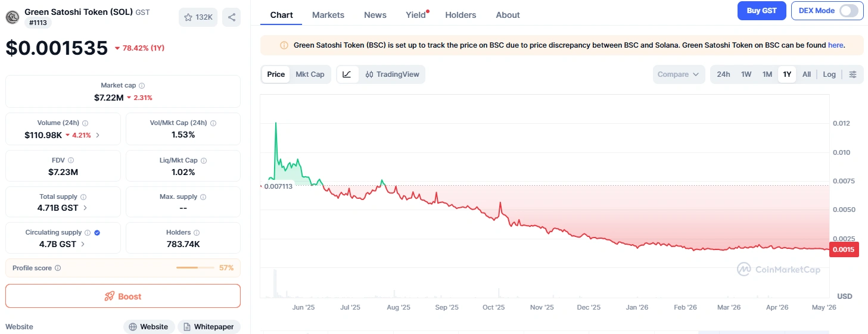The width and height of the screenshot is (868, 334).
Task: Set chart range to 1Y
Action: click(787, 74)
